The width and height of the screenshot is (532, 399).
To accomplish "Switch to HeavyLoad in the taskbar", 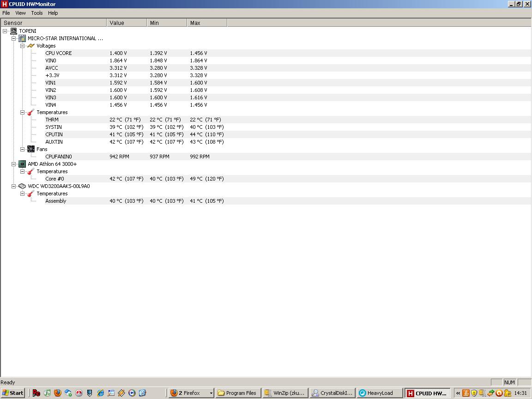I will [x=380, y=393].
